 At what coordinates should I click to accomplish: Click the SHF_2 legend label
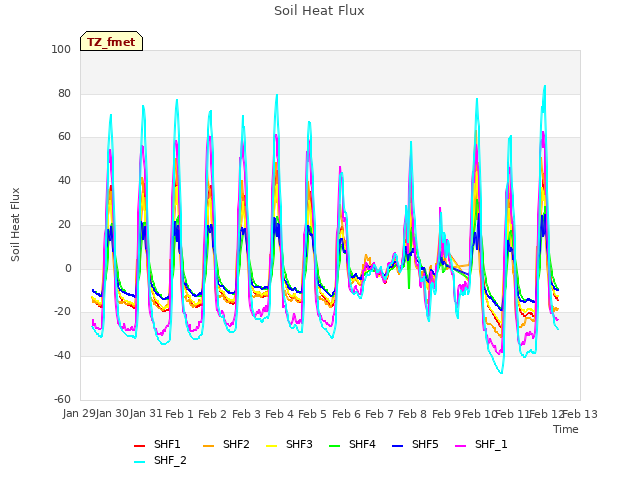click(170, 460)
